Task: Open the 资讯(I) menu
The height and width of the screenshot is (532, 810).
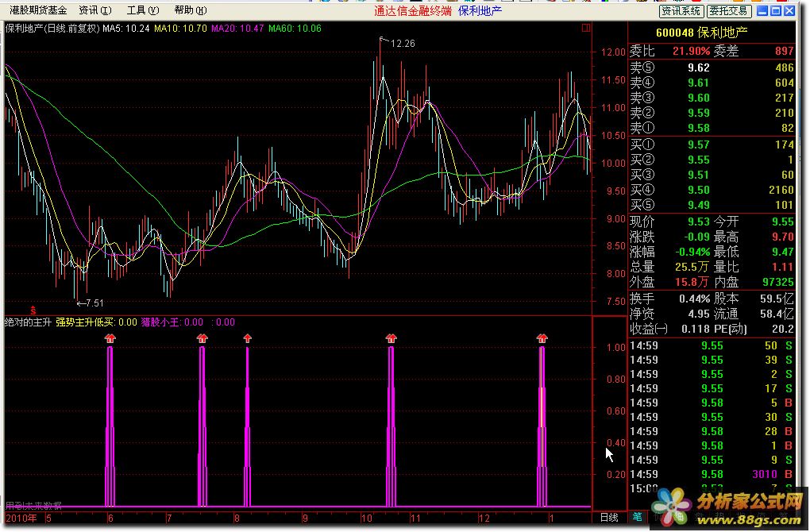Action: click(95, 10)
